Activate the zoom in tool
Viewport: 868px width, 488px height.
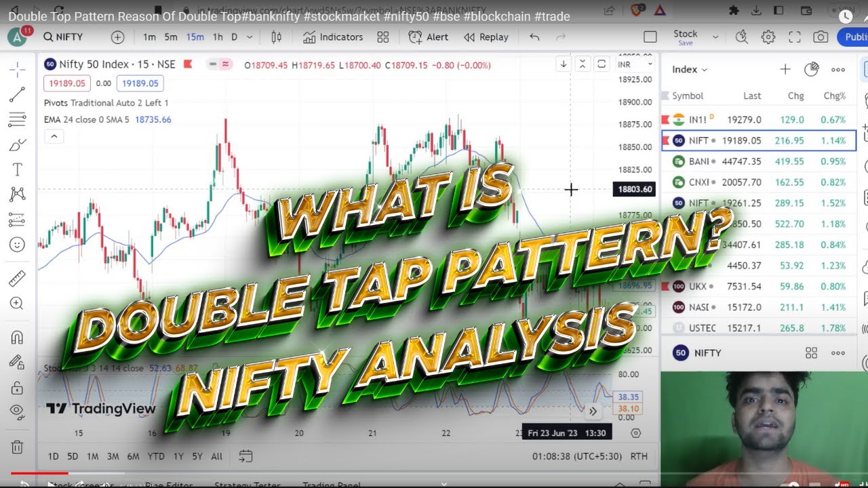coord(18,304)
